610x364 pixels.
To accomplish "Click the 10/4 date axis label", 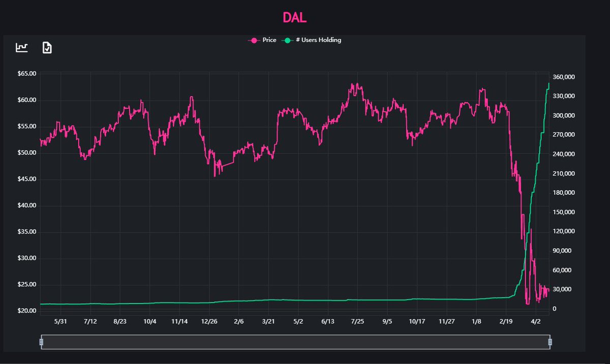I will coord(149,322).
